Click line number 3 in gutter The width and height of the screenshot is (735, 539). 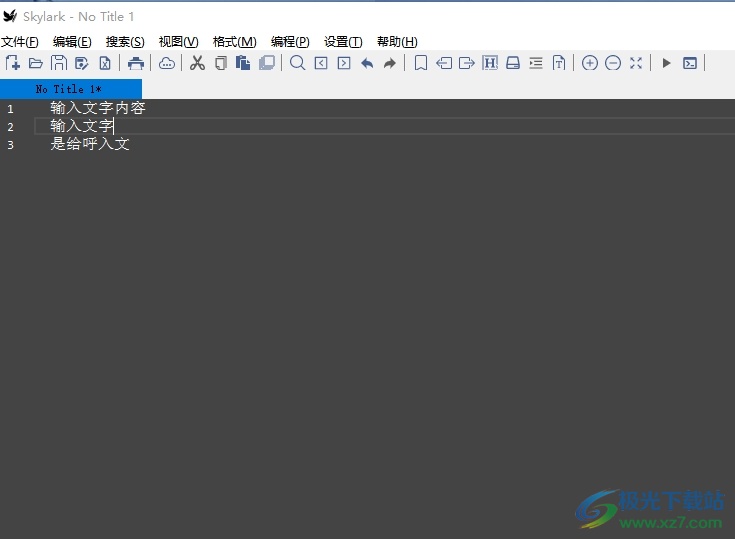coord(10,145)
